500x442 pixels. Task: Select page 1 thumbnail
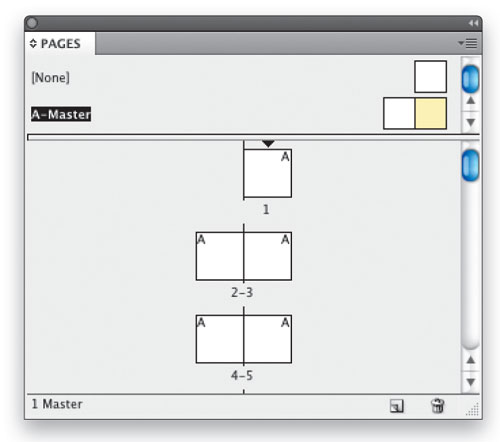(x=268, y=173)
